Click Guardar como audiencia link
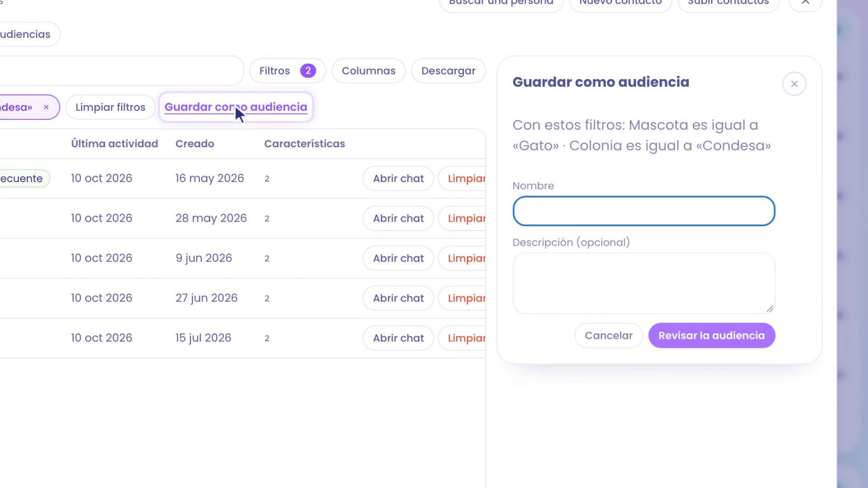The image size is (868, 488). (x=236, y=107)
